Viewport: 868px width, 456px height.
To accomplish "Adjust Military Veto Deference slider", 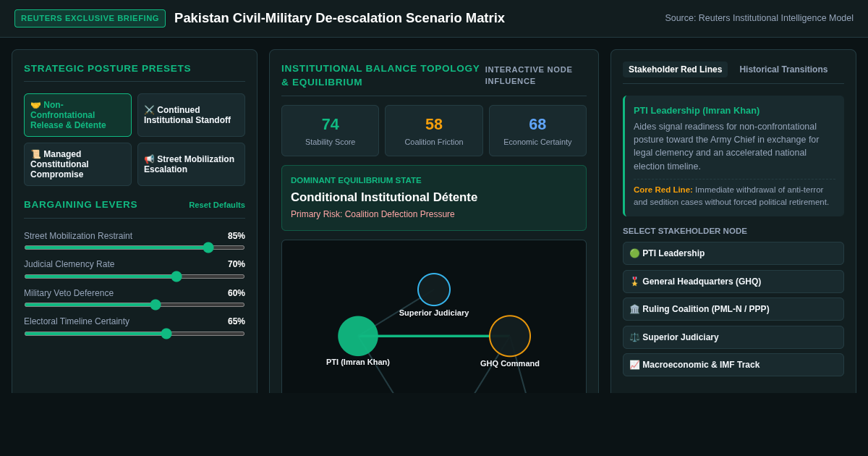I will click(135, 305).
